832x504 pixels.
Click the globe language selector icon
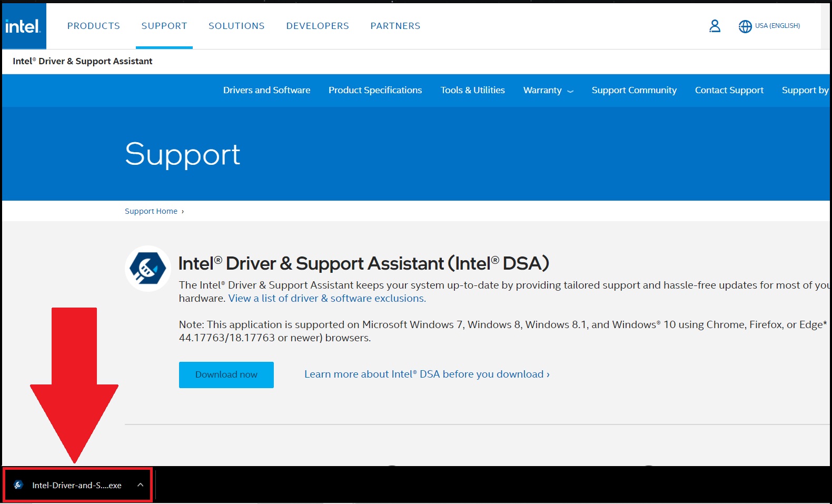coord(745,26)
